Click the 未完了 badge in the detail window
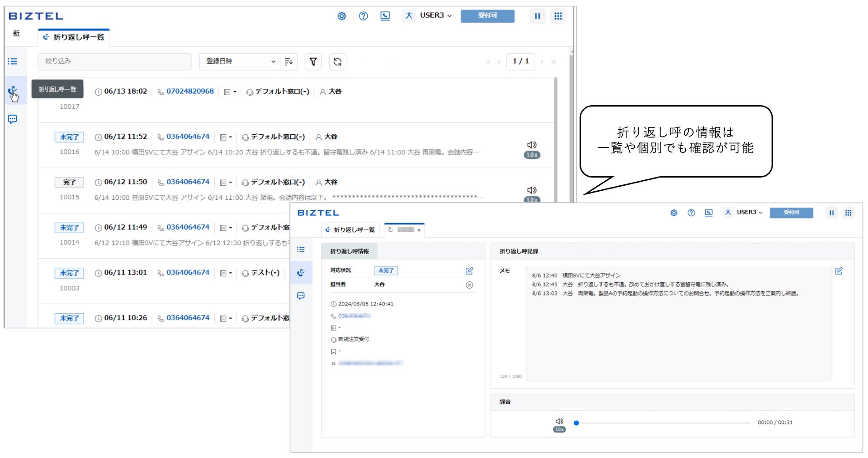The height and width of the screenshot is (458, 868). click(386, 271)
